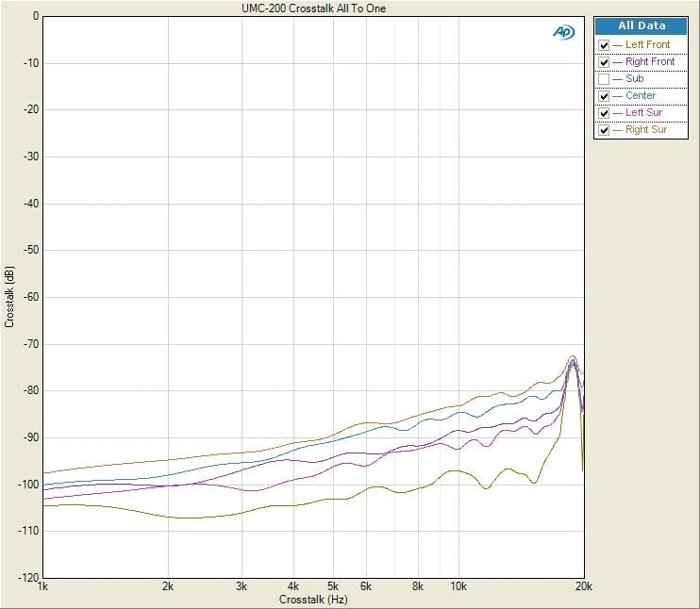Click the Right Front line color swatch
700x609 pixels.
tap(618, 62)
